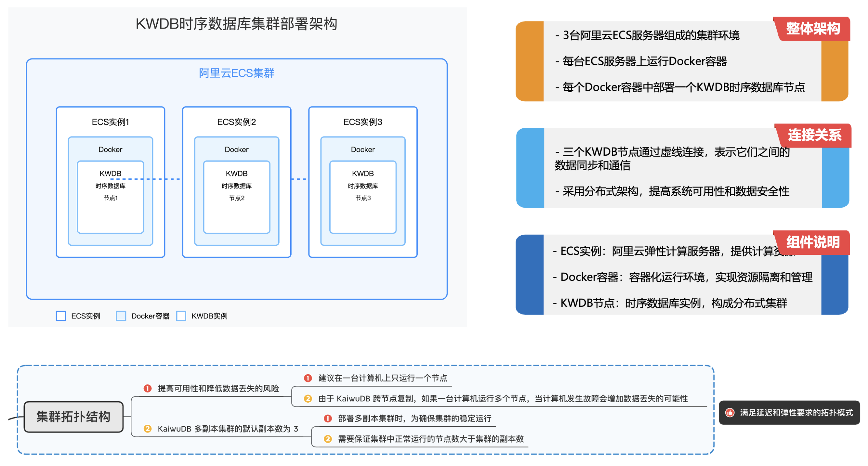Click the orange 2 badge beside KaiwuDB 多副本集群的默认副本数

147,429
